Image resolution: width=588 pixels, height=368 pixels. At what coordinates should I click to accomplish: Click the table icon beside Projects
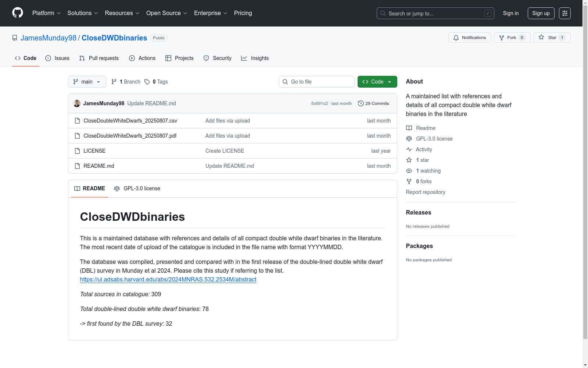click(x=168, y=58)
